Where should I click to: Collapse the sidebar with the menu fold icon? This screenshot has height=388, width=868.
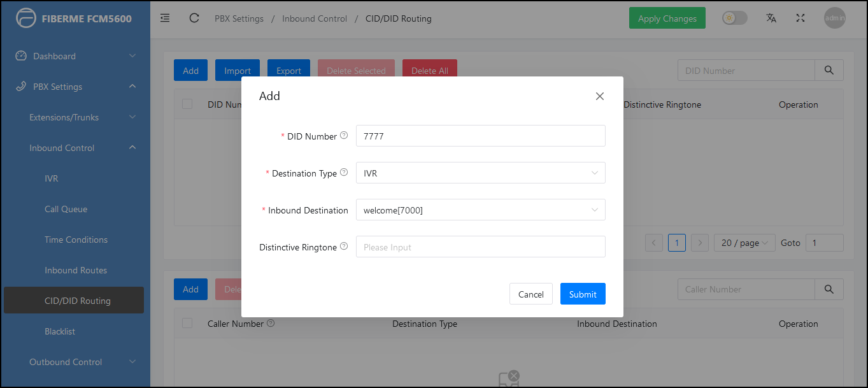coord(165,18)
